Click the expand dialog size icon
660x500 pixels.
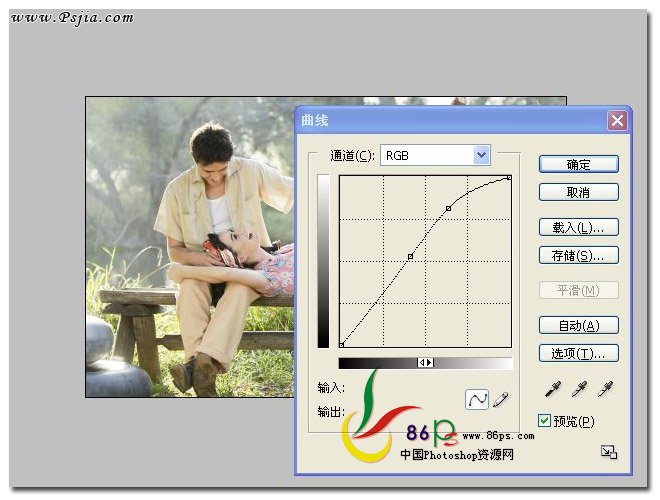[x=609, y=452]
